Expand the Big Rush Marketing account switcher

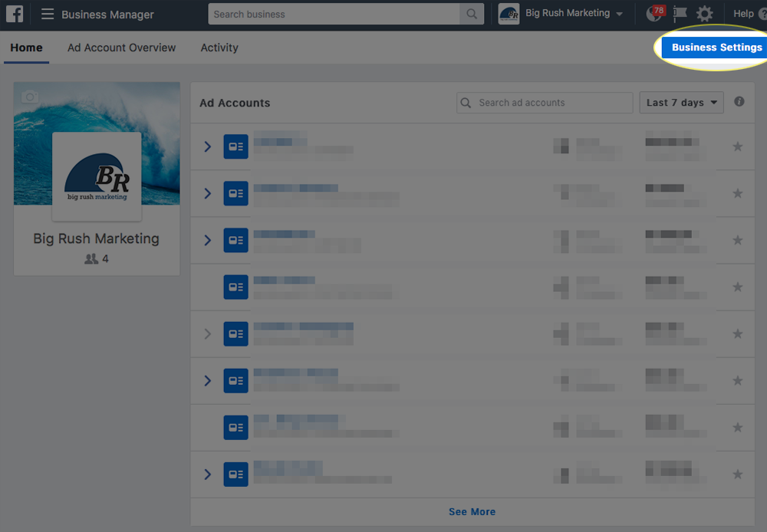pos(561,13)
